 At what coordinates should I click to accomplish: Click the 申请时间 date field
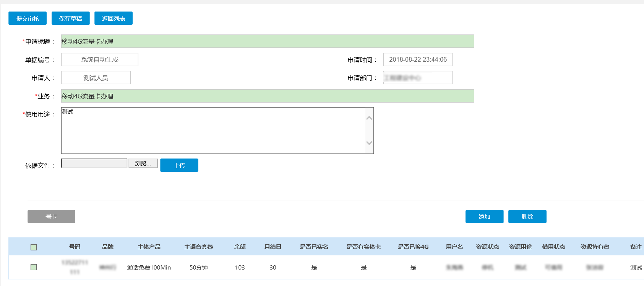[x=418, y=60]
